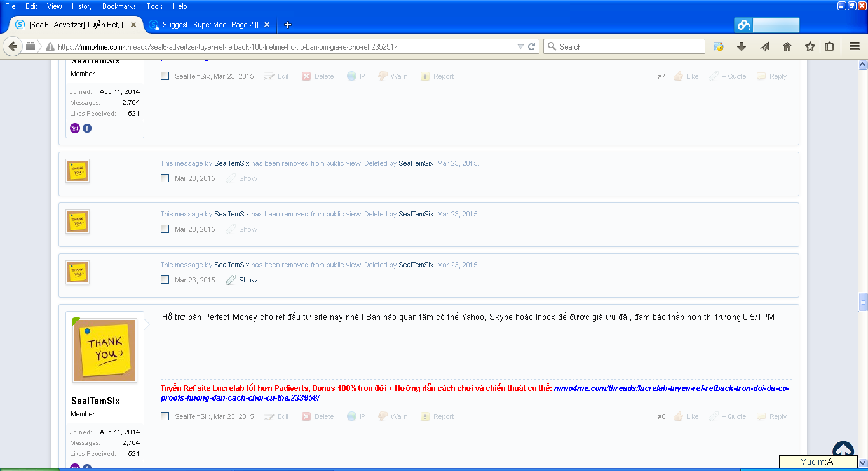Click the vertical scrollbar thumb
This screenshot has width=868, height=471.
[863, 302]
